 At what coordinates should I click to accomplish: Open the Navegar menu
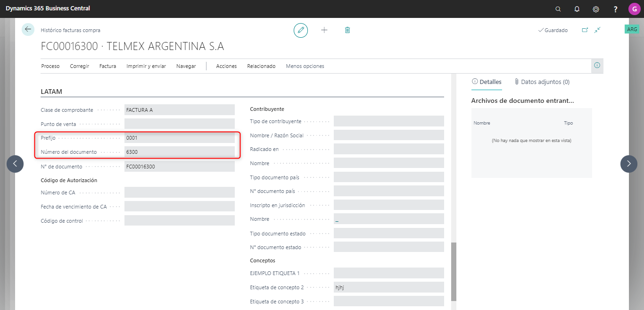(x=186, y=66)
